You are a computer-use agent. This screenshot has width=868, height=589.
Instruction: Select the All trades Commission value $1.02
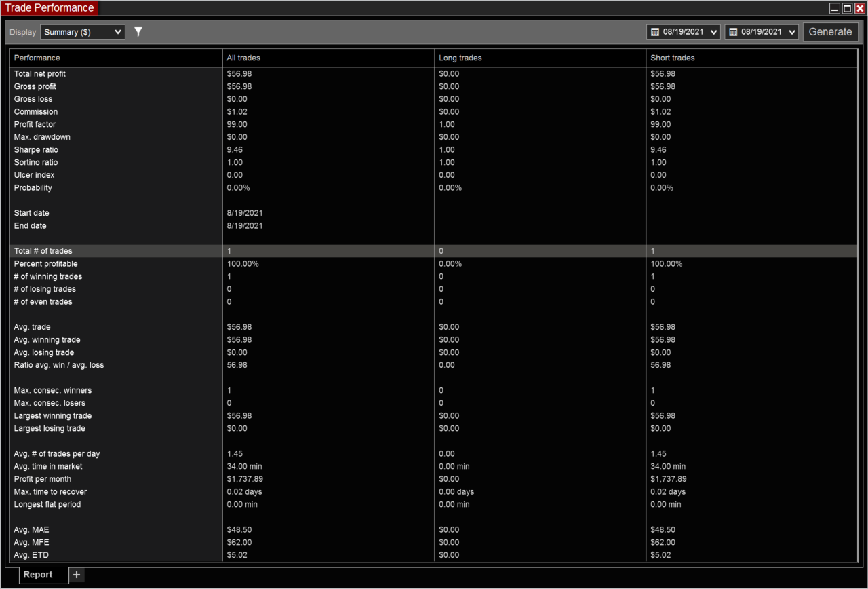tap(237, 111)
